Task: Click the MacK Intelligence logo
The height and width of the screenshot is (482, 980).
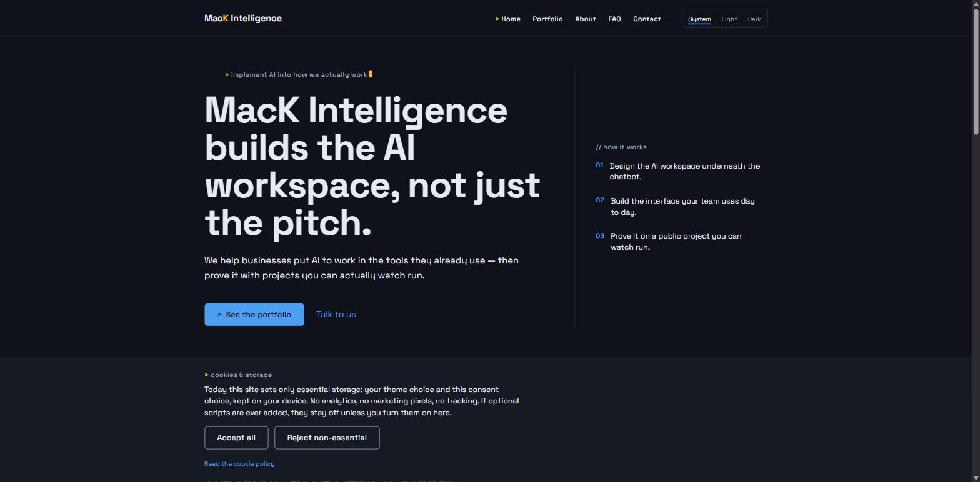Action: (243, 19)
